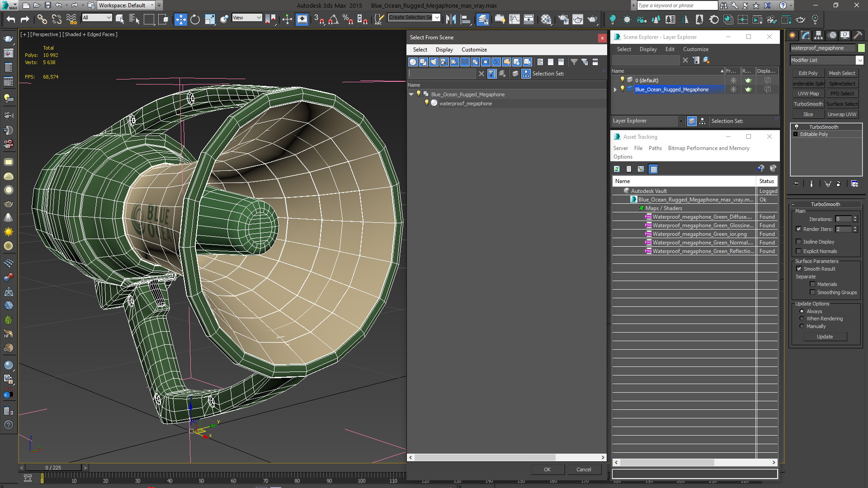Activate the Select and Rotate tool
Image resolution: width=868 pixels, height=488 pixels.
click(x=195, y=19)
